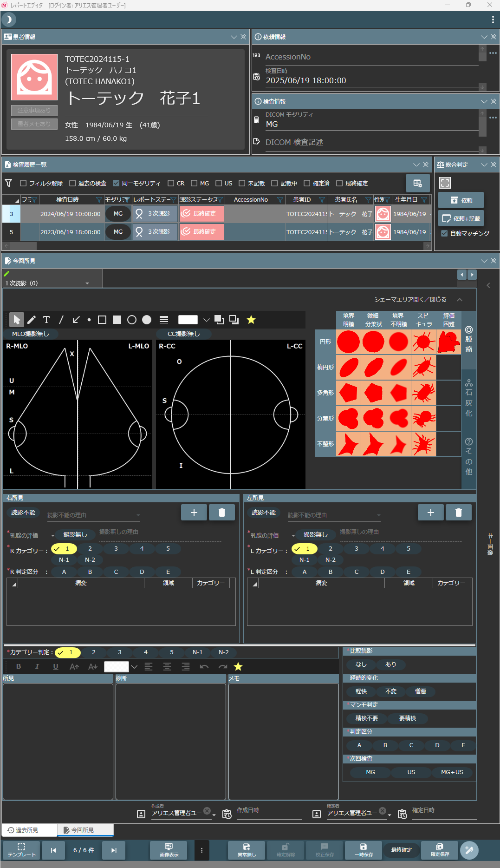
Task: Toggle the 自動マッチング checkbox
Action: click(x=444, y=233)
